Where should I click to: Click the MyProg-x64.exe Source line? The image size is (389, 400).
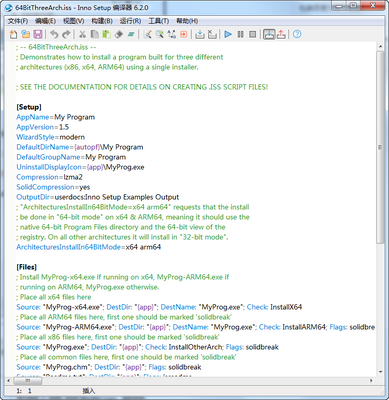point(159,307)
